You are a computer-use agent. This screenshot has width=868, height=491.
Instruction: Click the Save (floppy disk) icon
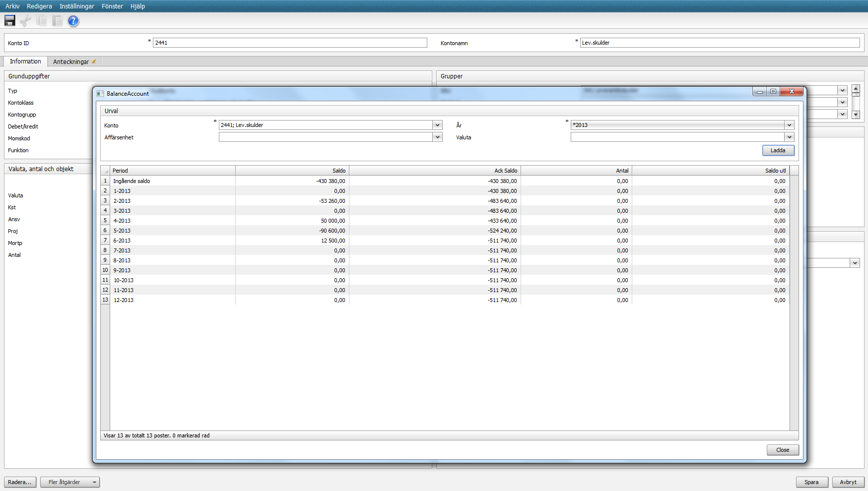coord(9,20)
